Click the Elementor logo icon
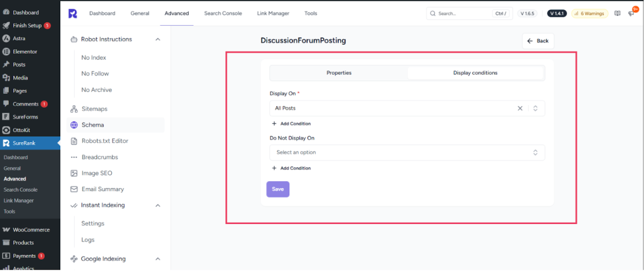Viewport: 644px width, 273px height. (x=6, y=52)
